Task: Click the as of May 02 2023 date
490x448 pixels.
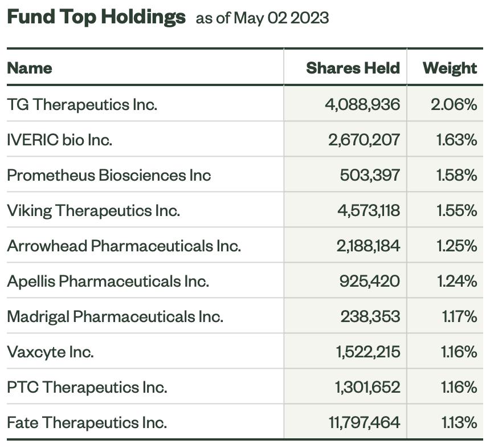Action: 262,18
